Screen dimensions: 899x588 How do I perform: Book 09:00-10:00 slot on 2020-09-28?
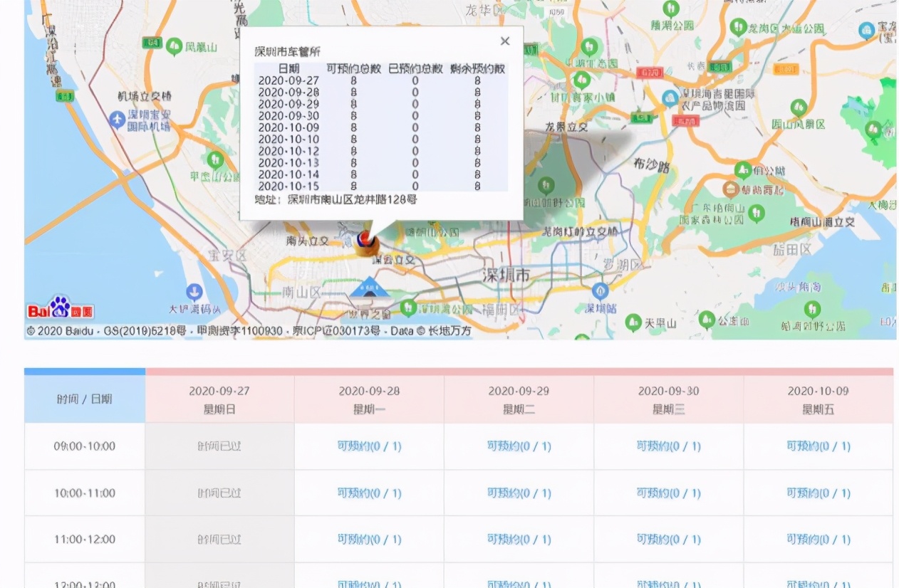point(369,446)
